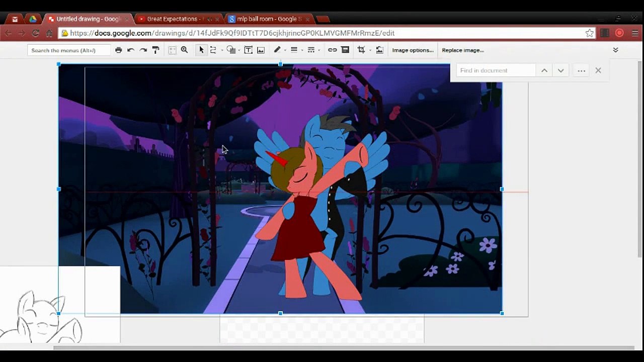The width and height of the screenshot is (644, 362).
Task: Open Image options
Action: click(x=413, y=50)
